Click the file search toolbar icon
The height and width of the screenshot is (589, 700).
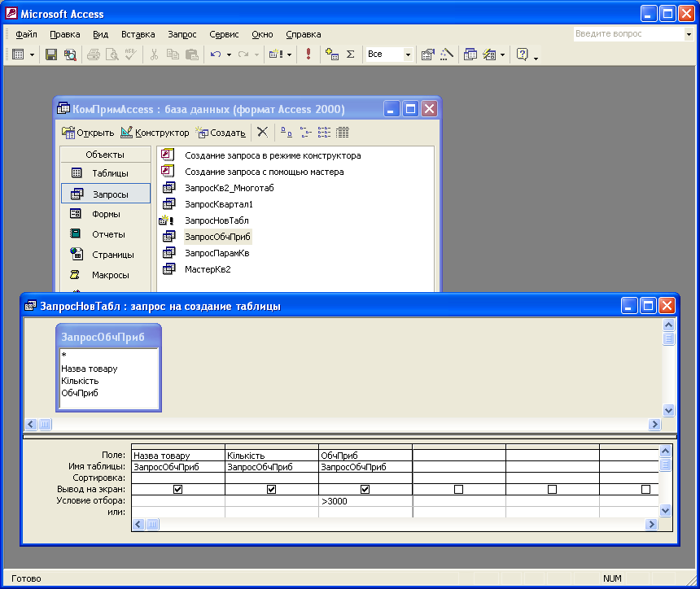pyautogui.click(x=70, y=55)
